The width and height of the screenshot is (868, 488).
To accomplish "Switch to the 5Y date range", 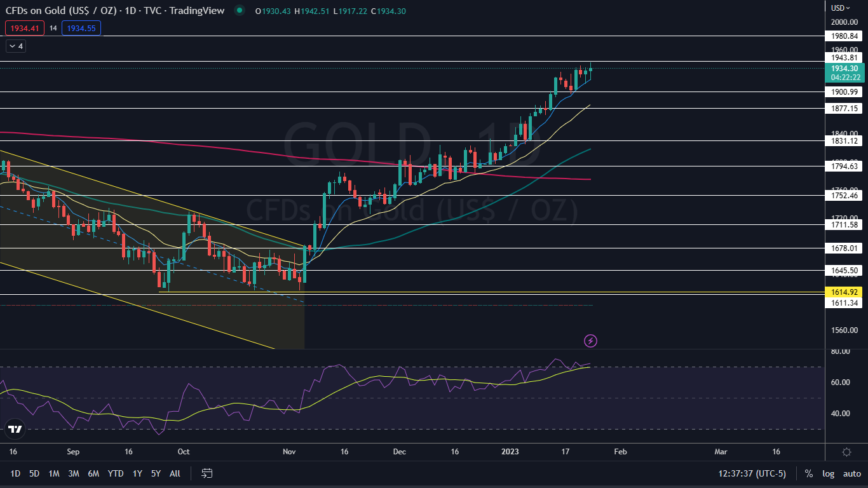I will [x=156, y=473].
